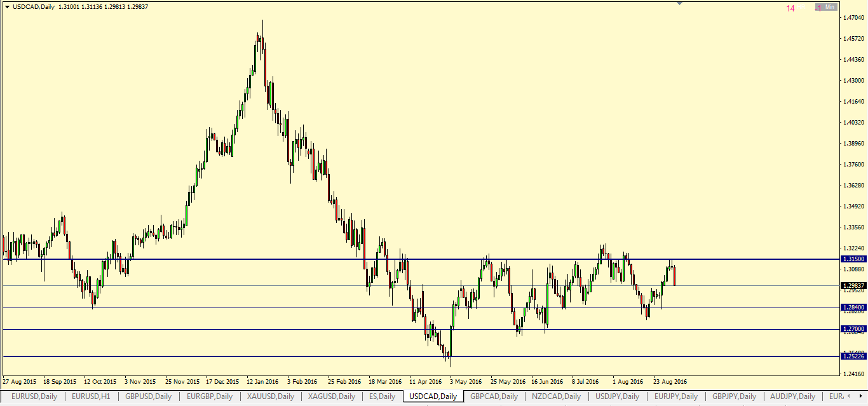
Task: Click the 17 Dec 2015 date label
Action: tap(222, 382)
